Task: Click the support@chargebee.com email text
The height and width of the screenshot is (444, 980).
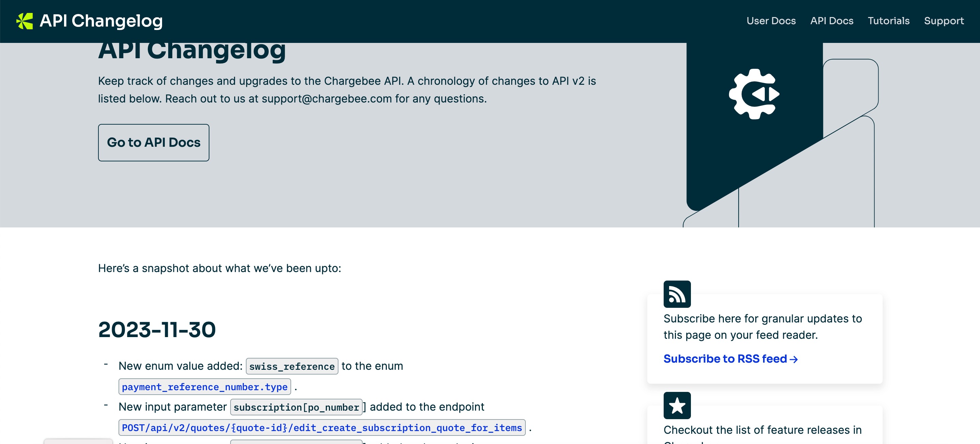Action: (327, 98)
